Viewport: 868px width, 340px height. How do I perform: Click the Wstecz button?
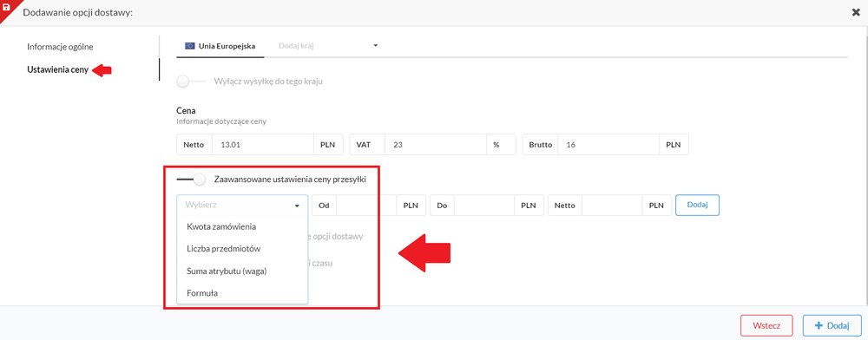[766, 325]
